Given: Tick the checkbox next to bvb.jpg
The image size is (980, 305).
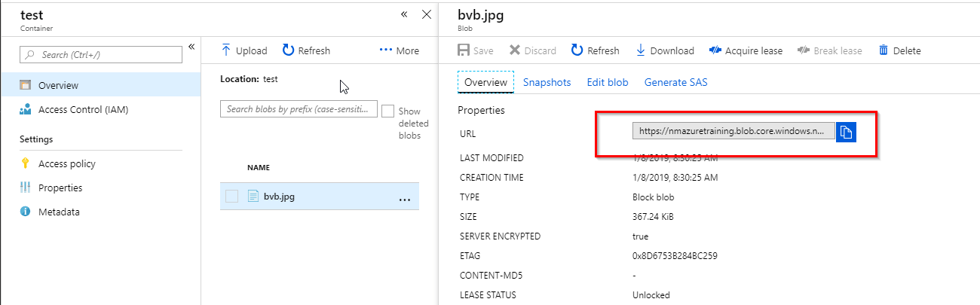Looking at the screenshot, I should 232,197.
